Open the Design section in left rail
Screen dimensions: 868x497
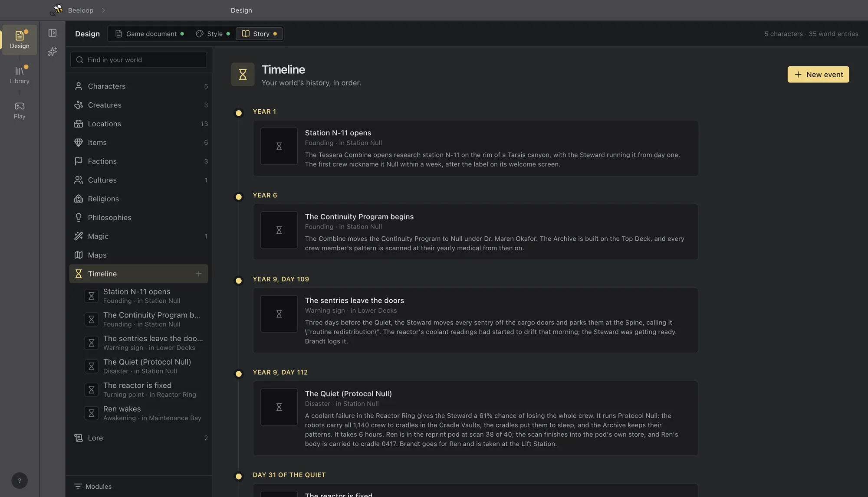click(20, 39)
